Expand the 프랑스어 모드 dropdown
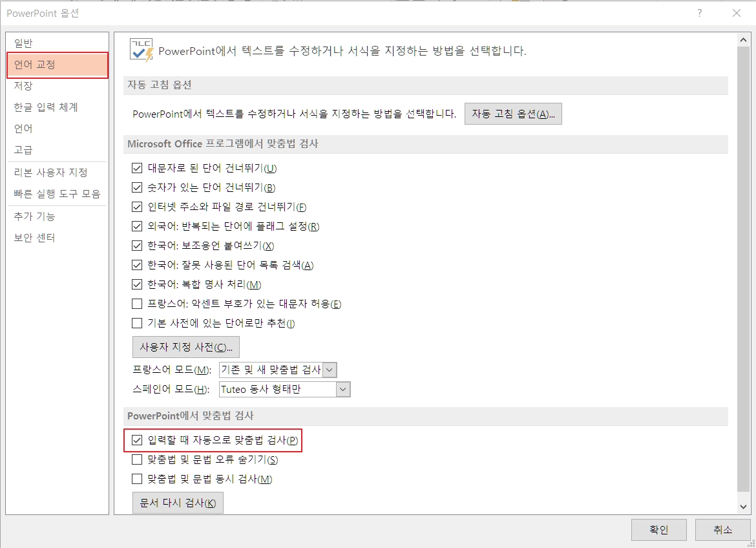 [330, 370]
